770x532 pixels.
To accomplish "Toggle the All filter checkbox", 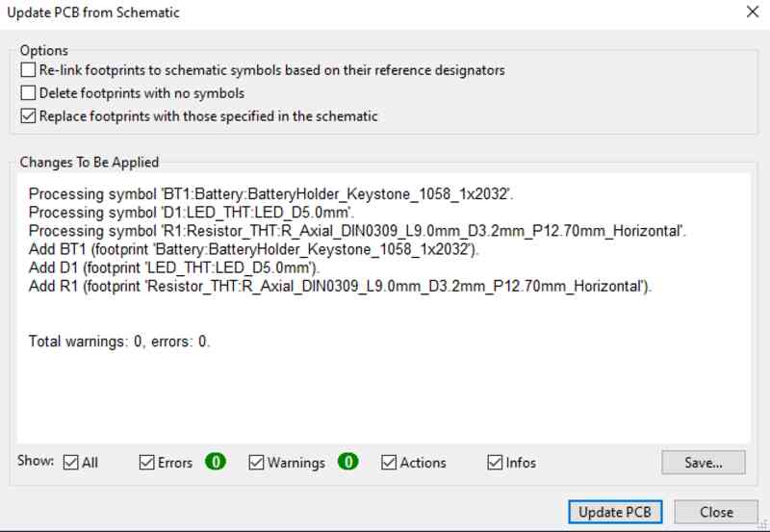I will [x=71, y=463].
